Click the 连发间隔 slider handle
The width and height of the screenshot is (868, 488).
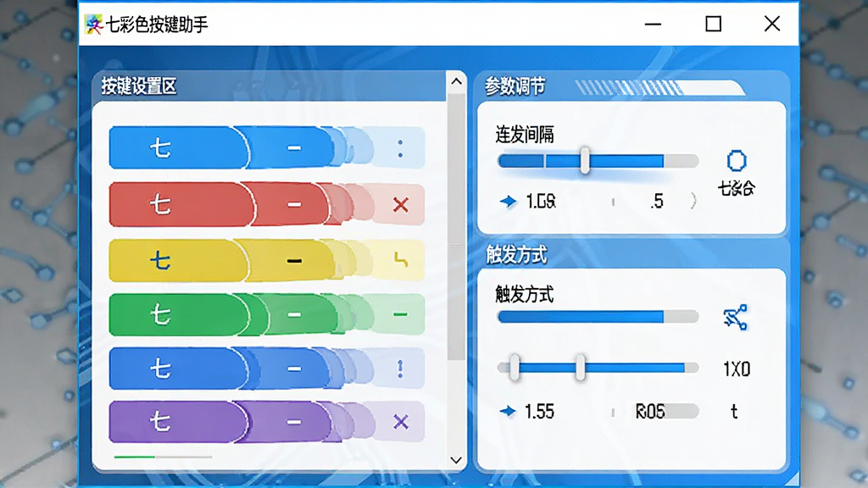click(585, 161)
